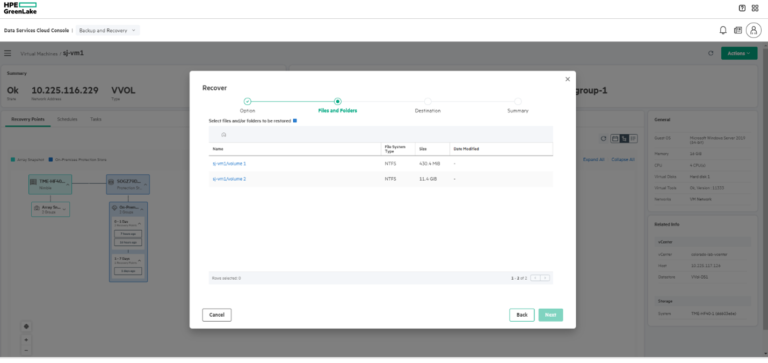The width and height of the screenshot is (768, 363).
Task: Collapse the TME-HF40 Nimble node
Action: 68,184
